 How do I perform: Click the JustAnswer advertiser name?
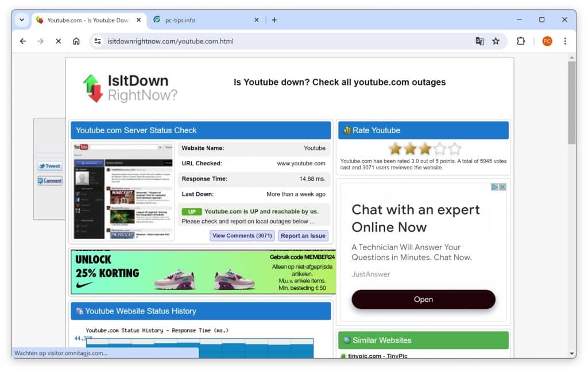coord(371,274)
